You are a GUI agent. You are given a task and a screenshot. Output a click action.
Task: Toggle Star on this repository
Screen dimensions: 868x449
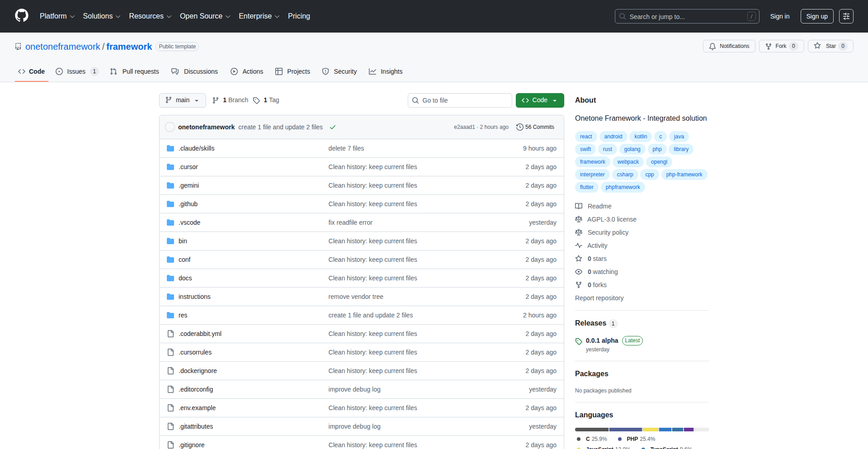click(x=830, y=46)
